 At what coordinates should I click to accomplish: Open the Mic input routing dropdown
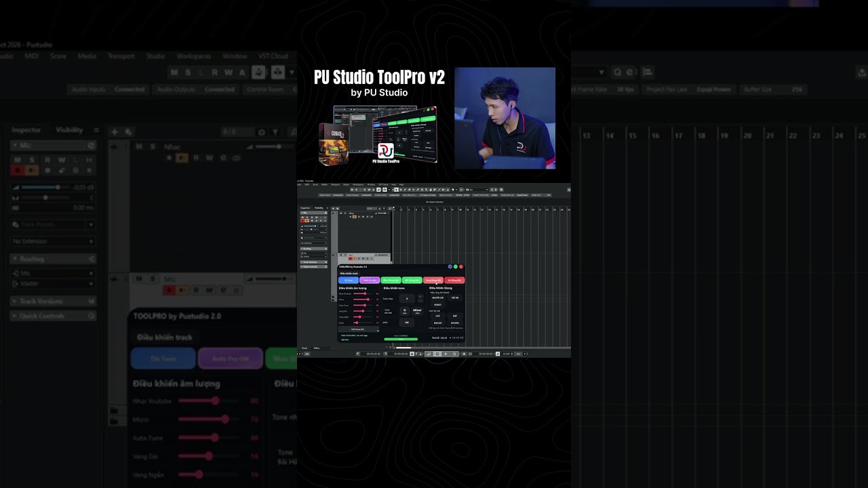click(x=313, y=253)
